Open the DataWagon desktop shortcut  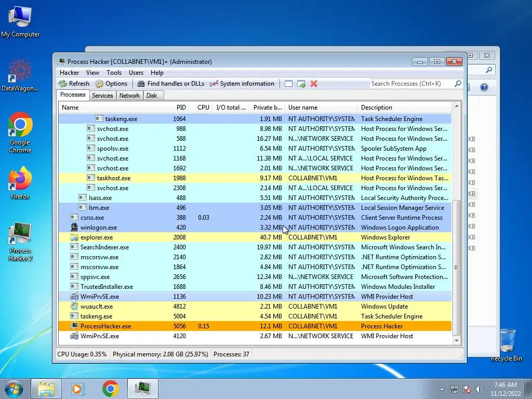tap(20, 75)
